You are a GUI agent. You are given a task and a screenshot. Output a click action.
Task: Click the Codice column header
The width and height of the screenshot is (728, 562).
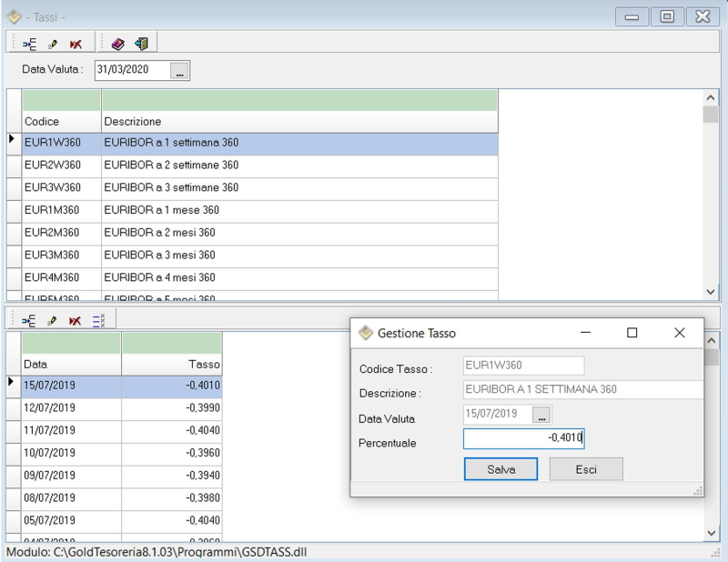coord(61,122)
